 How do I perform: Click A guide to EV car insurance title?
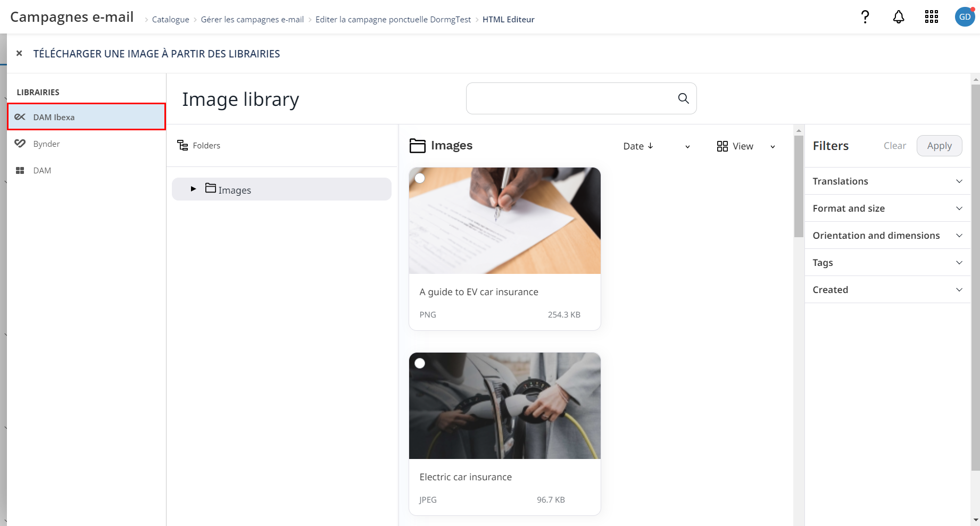[479, 292]
